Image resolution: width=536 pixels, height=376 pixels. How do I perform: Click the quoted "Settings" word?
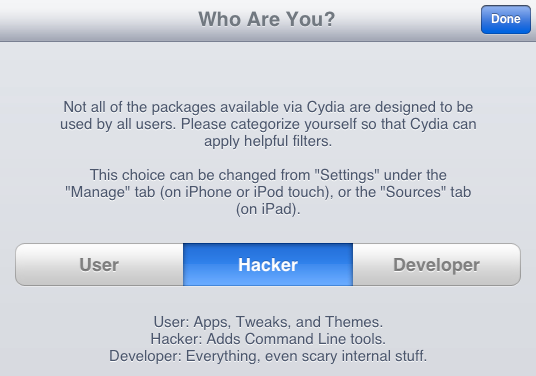346,175
